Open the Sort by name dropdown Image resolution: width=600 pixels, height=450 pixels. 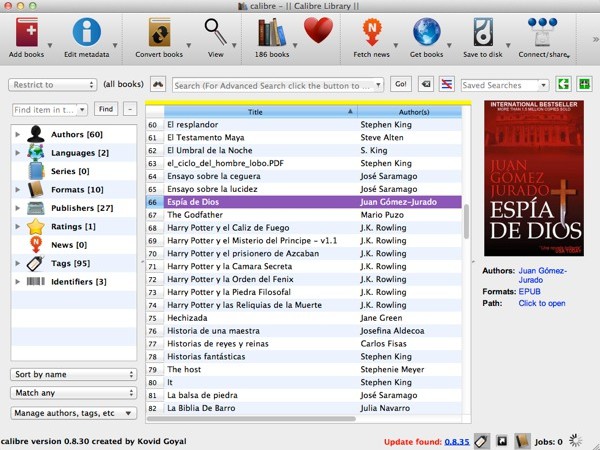pyautogui.click(x=73, y=374)
